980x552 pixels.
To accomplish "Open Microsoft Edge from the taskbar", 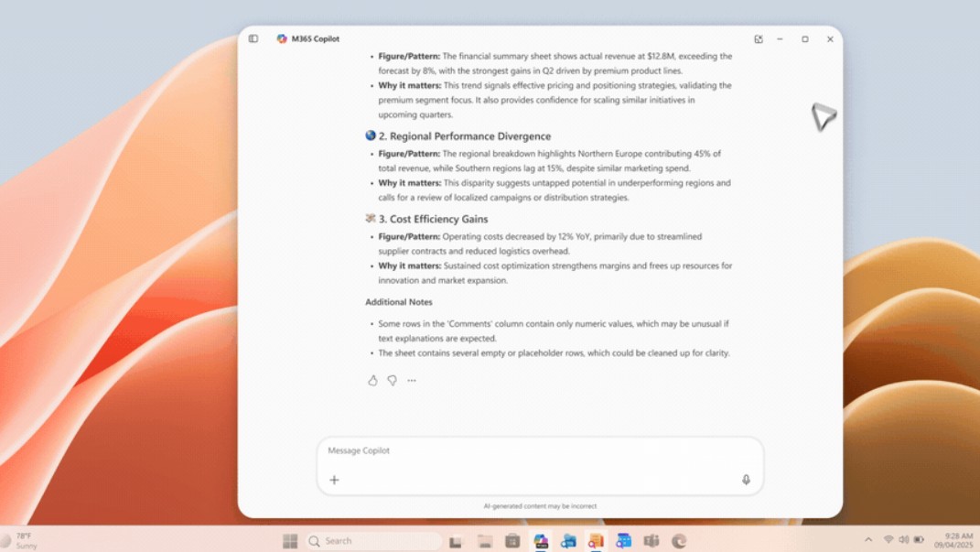I will click(x=679, y=541).
